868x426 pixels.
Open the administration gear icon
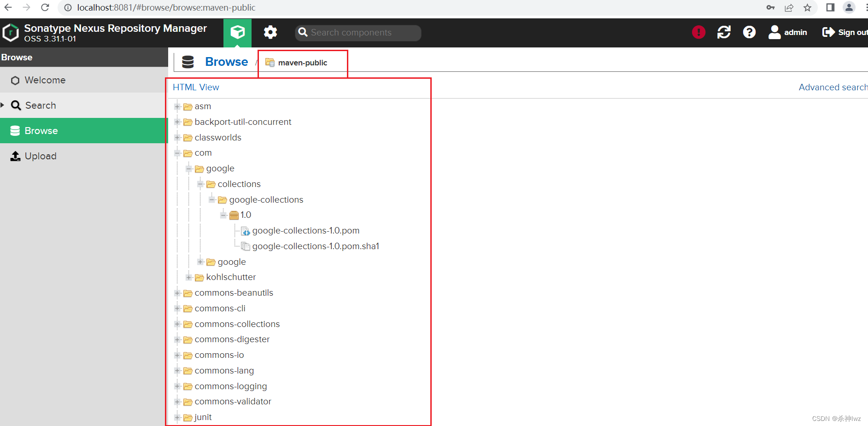270,32
